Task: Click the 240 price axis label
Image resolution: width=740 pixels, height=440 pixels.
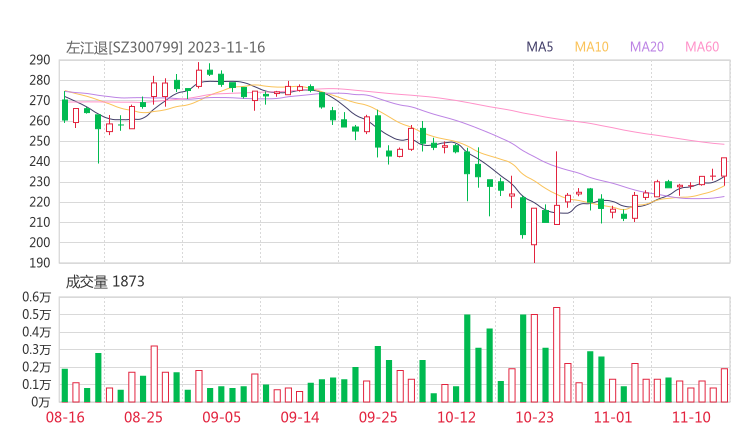Action: [x=40, y=161]
